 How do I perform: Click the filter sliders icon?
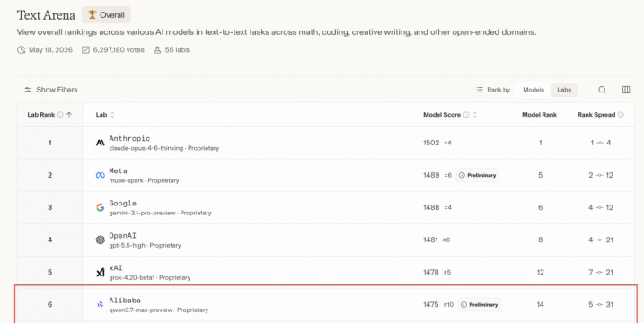[28, 90]
